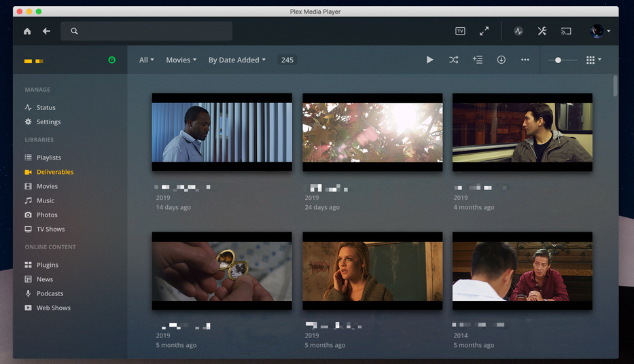Viewport: 634px width, 364px height.
Task: Click the Status pulse icon in sidebar
Action: tap(28, 107)
